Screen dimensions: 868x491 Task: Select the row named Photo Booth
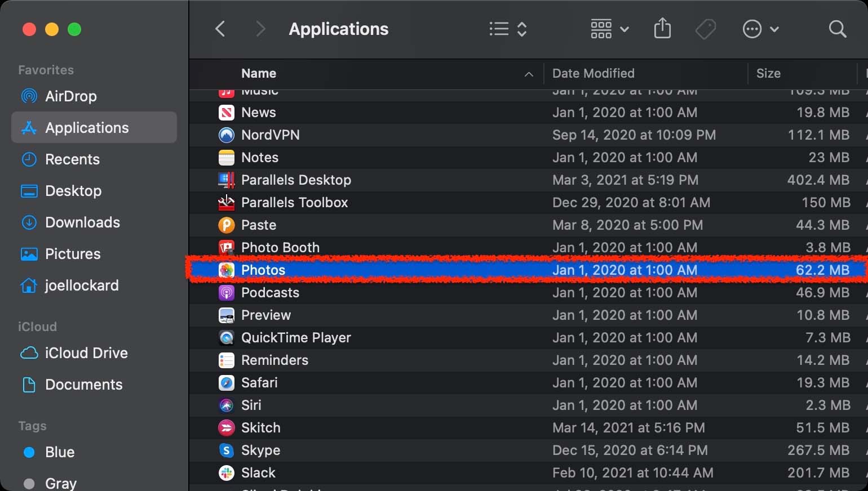tap(529, 248)
